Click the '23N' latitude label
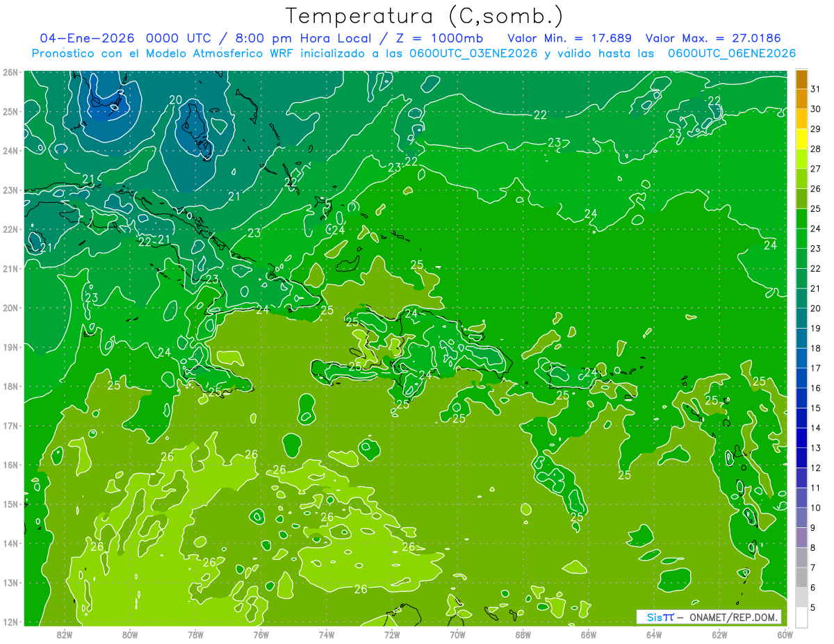Image resolution: width=834 pixels, height=644 pixels. (x=10, y=190)
